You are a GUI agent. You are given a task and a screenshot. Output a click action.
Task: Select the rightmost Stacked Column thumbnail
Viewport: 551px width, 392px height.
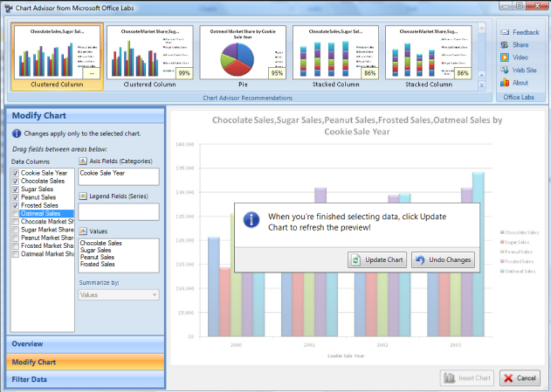pos(429,56)
